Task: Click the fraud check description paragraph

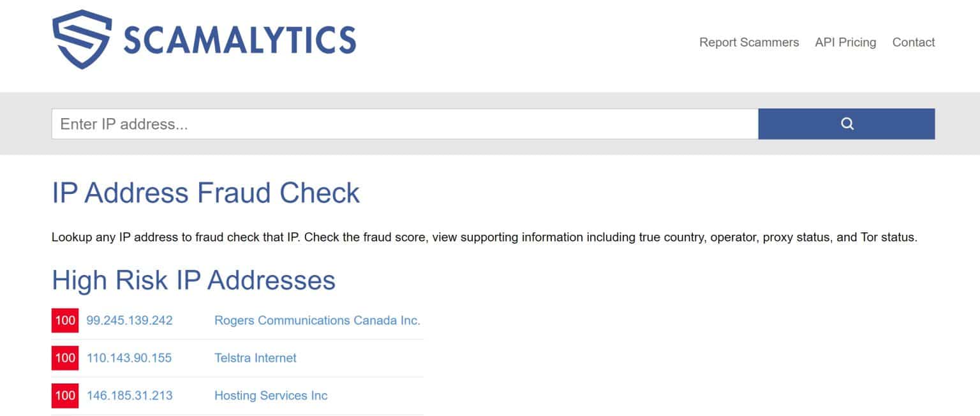Action: pos(484,238)
